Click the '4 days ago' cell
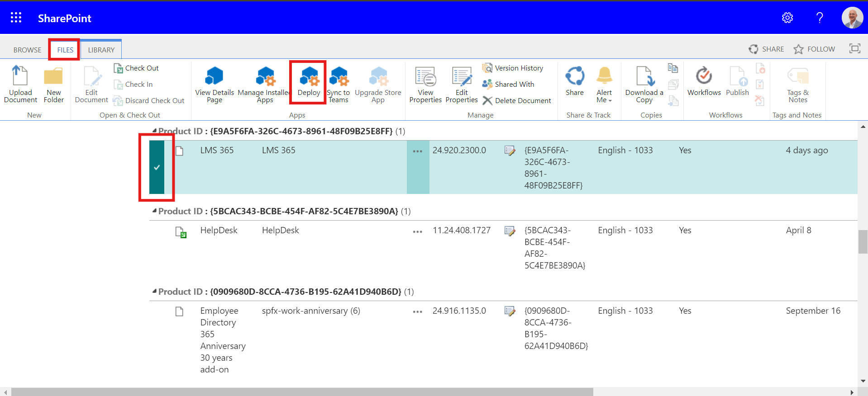Image resolution: width=868 pixels, height=396 pixels. pos(807,150)
